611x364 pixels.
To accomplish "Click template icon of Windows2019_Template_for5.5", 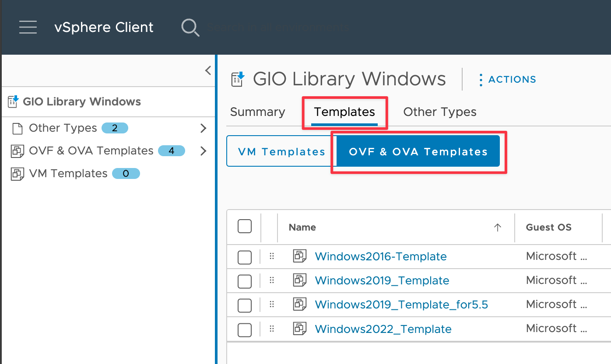I will (300, 304).
